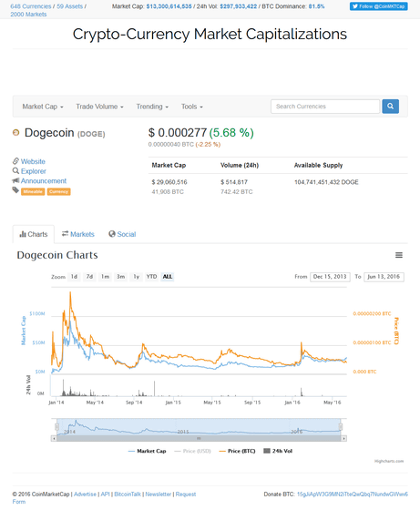Click the Twitter Follow @CoinMKTCap button
Image resolution: width=420 pixels, height=510 pixels.
pos(379,6)
